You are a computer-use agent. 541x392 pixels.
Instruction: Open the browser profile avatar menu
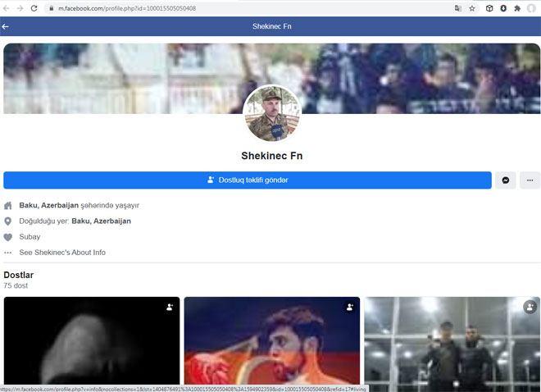tap(531, 8)
